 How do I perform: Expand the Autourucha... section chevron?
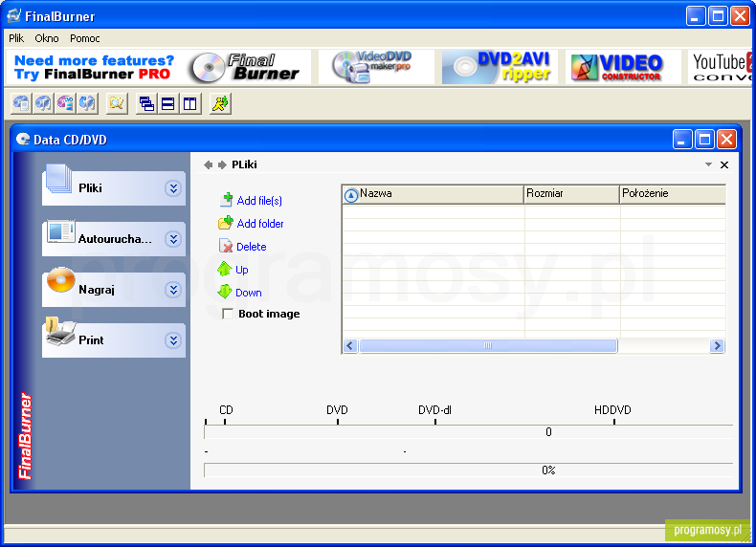tap(173, 238)
